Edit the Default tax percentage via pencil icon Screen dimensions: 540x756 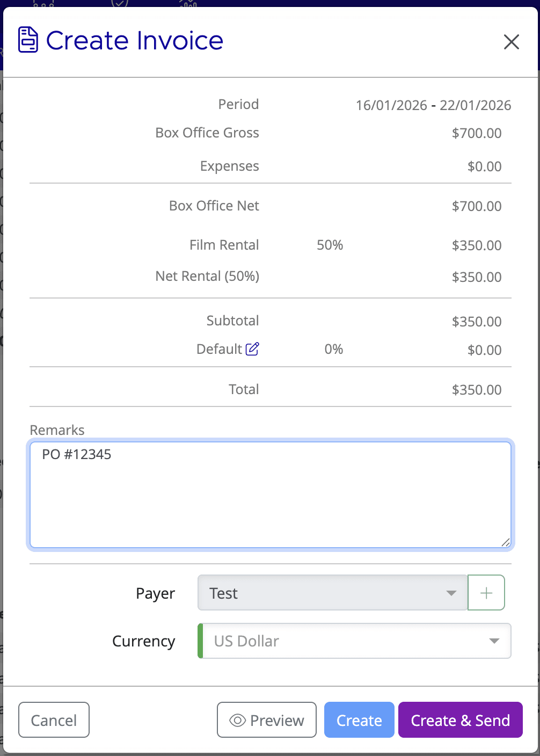pos(252,348)
